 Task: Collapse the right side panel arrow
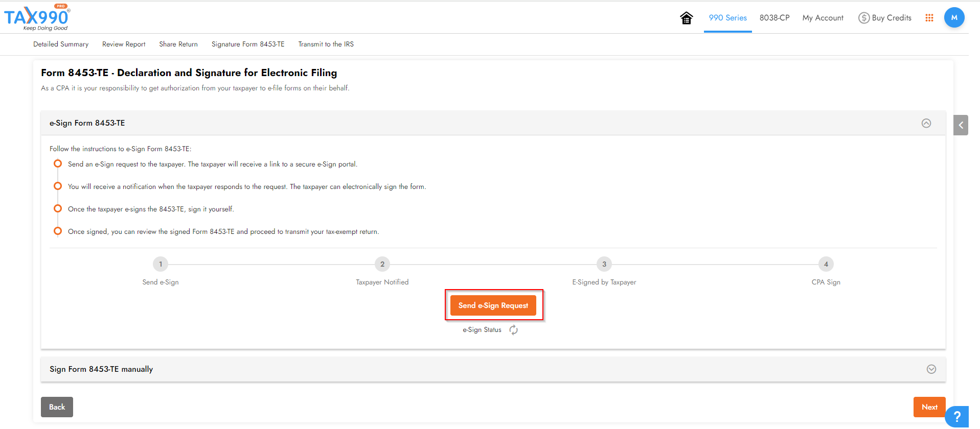(961, 125)
